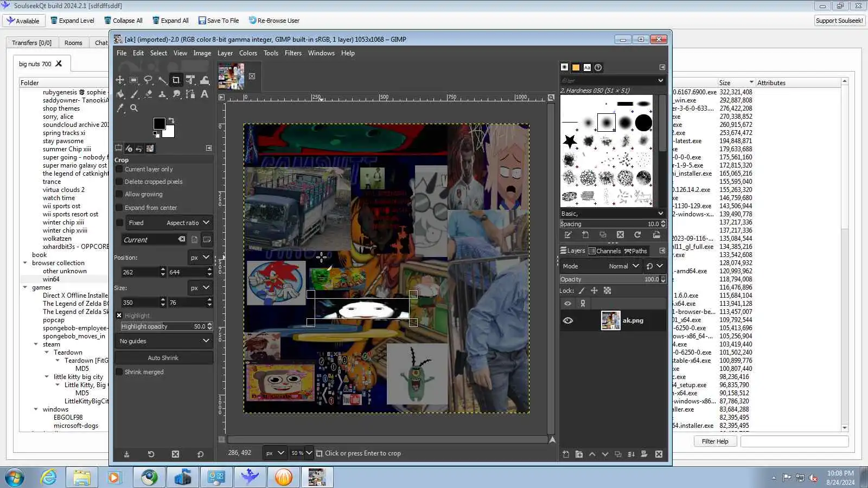Viewport: 868px width, 488px height.
Task: Open the File menu in GIMP
Action: point(122,53)
